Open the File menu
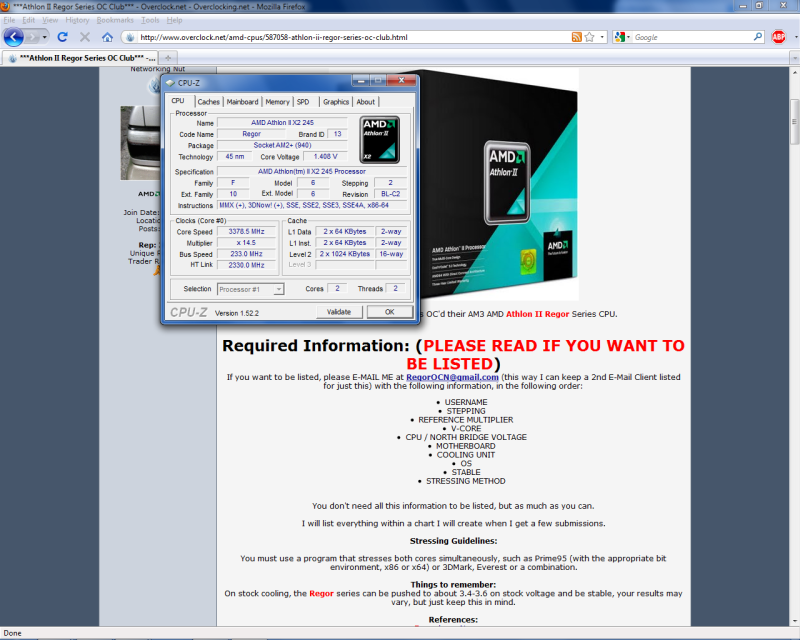 point(9,20)
